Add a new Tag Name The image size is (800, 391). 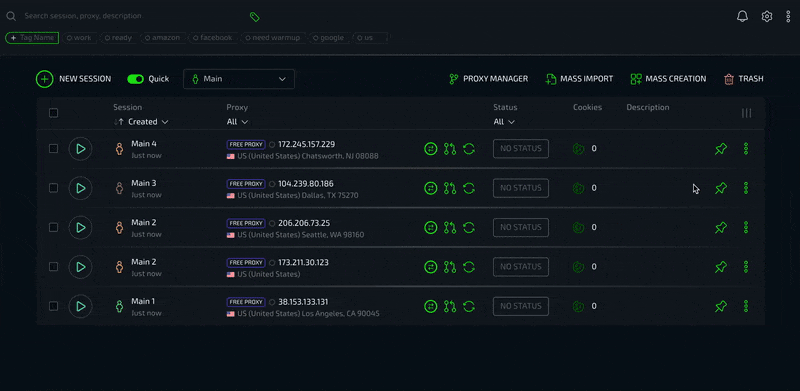coord(32,38)
